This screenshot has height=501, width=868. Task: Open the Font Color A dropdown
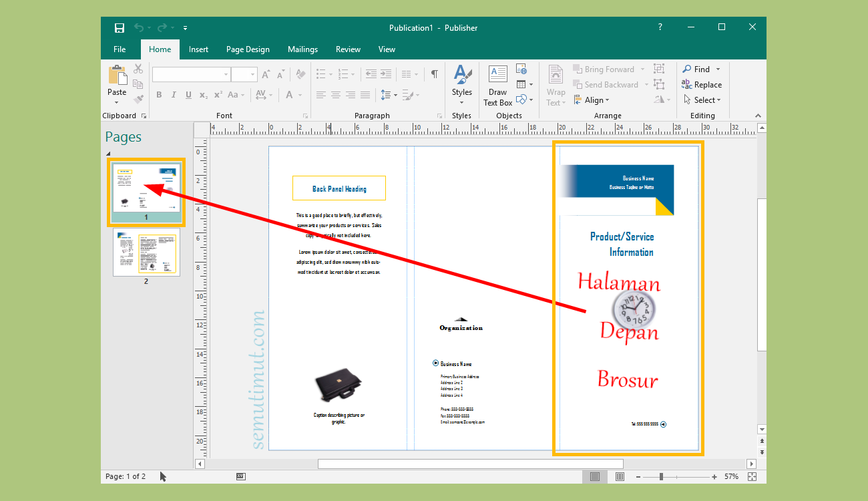(294, 95)
